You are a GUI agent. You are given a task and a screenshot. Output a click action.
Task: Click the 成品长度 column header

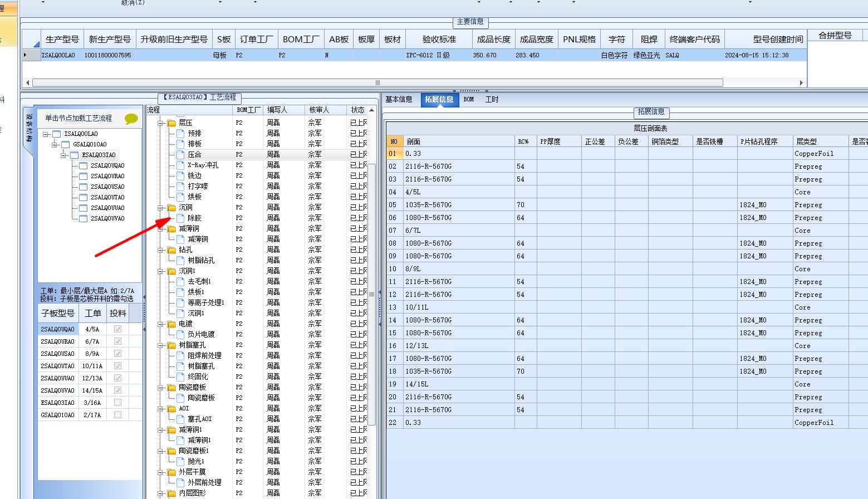[x=493, y=40]
